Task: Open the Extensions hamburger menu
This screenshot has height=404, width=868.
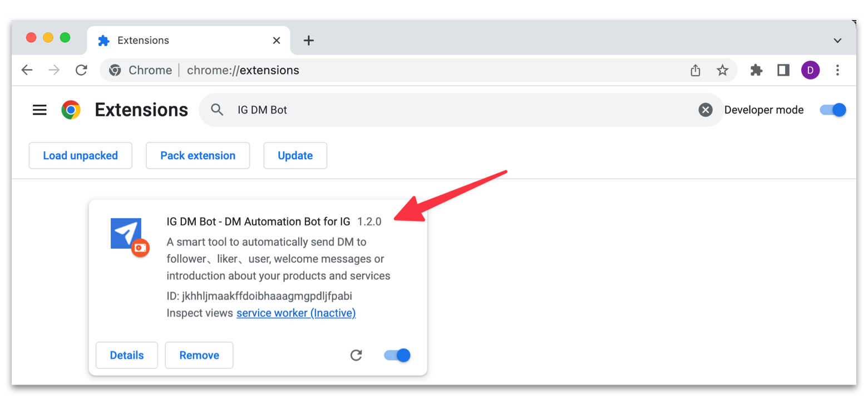Action: tap(40, 109)
